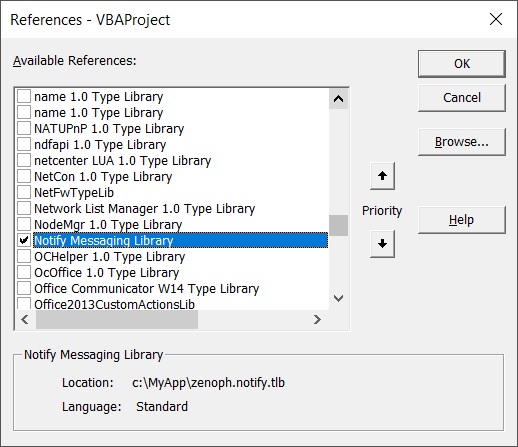Close the References dialog window
The width and height of the screenshot is (518, 447).
[x=496, y=19]
